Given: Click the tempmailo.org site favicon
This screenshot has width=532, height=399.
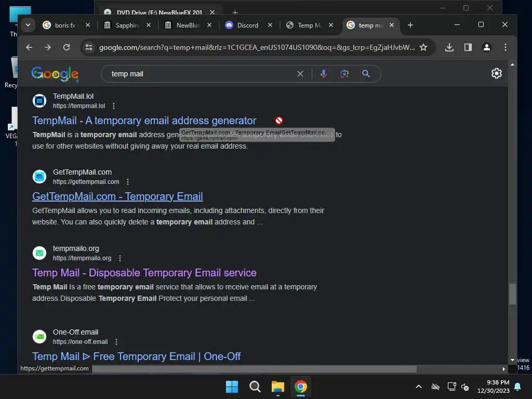Looking at the screenshot, I should (39, 253).
